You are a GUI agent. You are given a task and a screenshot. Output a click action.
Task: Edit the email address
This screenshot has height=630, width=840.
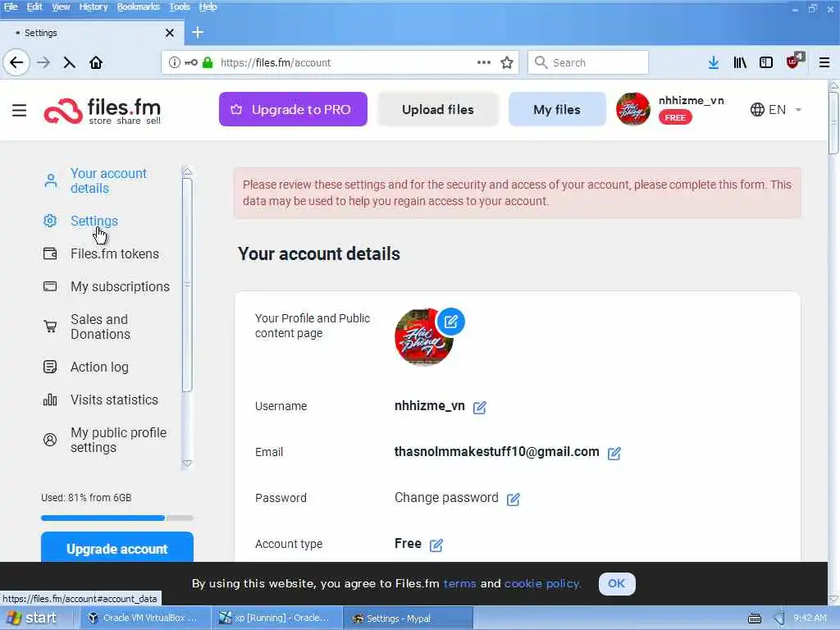(x=614, y=453)
